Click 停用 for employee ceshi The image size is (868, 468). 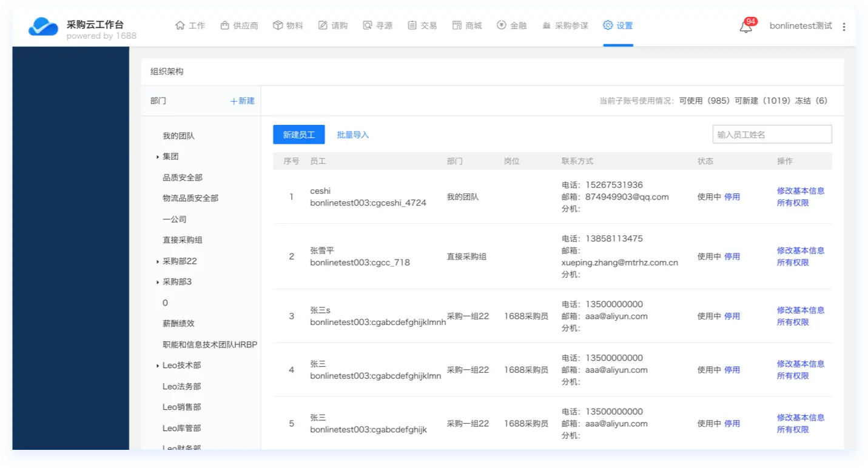pos(732,197)
